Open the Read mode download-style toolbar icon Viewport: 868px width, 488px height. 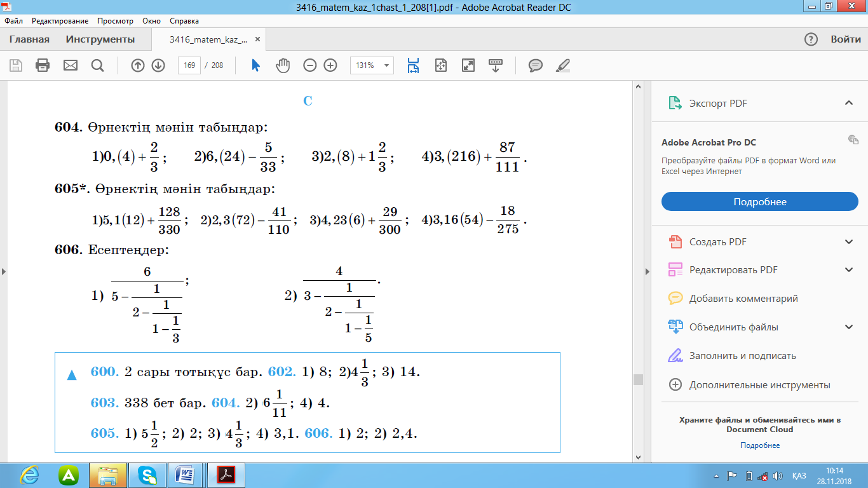click(496, 65)
